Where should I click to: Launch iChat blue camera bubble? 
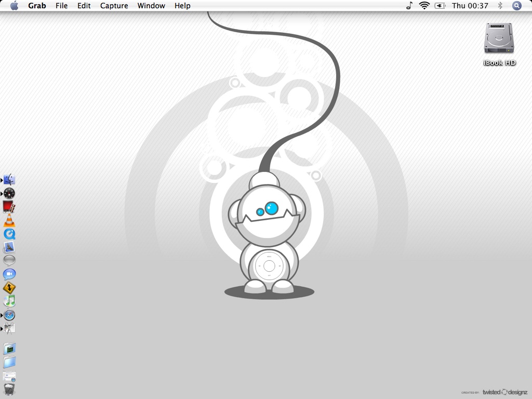(x=9, y=274)
